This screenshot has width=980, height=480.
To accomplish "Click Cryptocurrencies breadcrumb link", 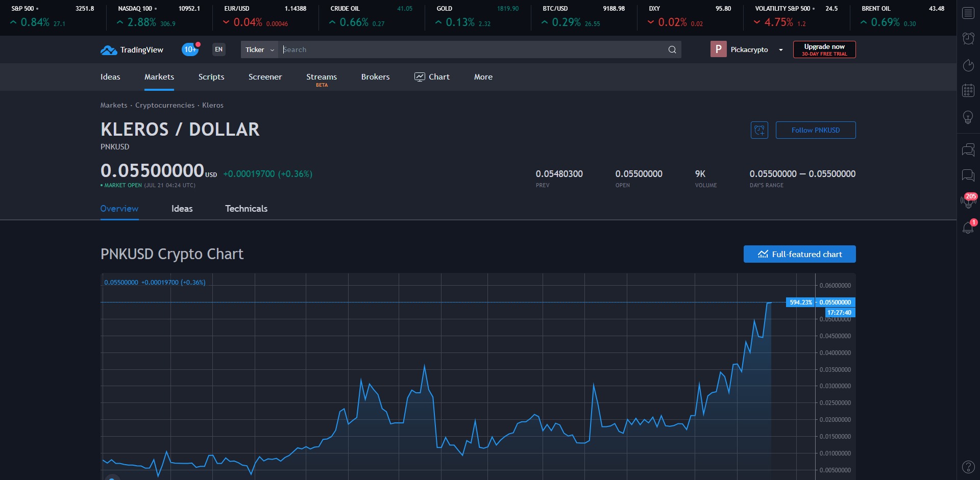I will (165, 105).
